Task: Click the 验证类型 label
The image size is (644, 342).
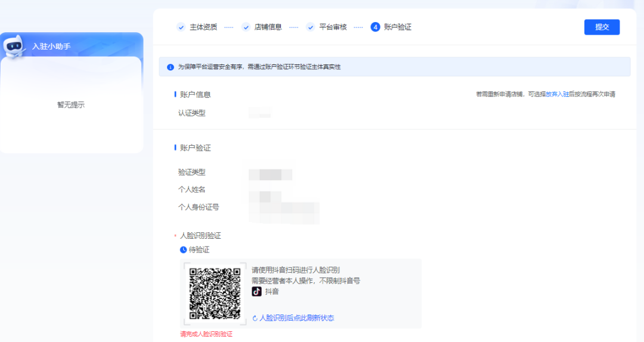Action: pos(191,172)
